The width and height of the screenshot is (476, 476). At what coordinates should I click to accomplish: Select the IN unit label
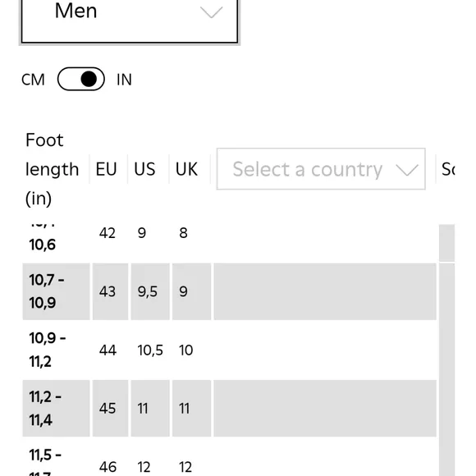pyautogui.click(x=124, y=80)
